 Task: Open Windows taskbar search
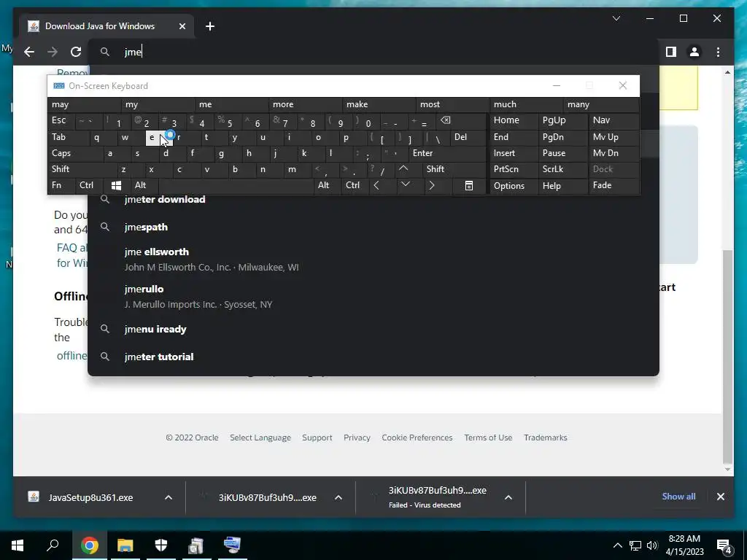click(x=53, y=545)
